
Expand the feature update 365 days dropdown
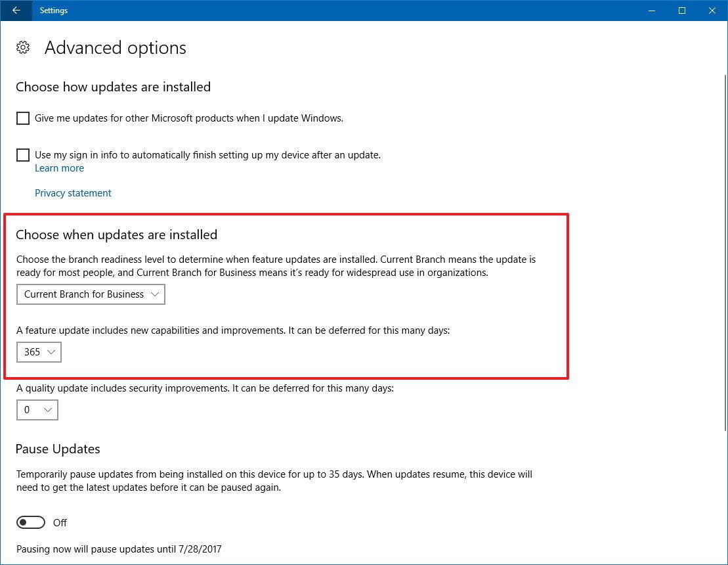click(x=39, y=352)
